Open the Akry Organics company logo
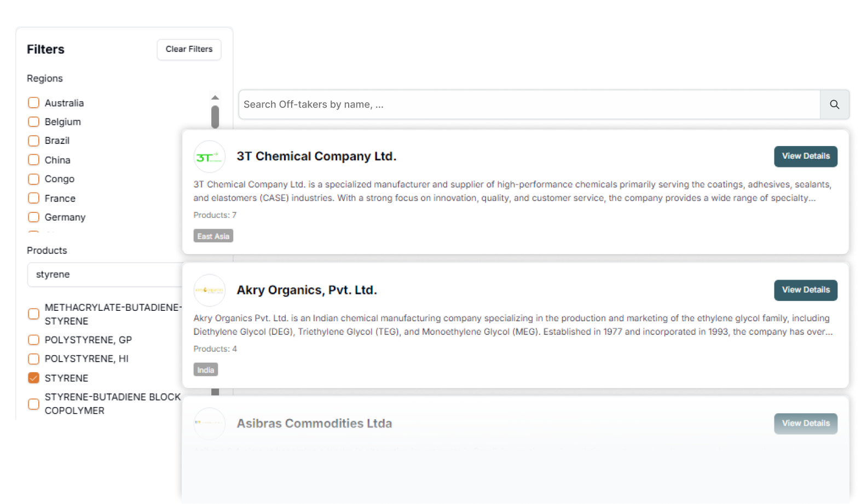 (x=209, y=290)
